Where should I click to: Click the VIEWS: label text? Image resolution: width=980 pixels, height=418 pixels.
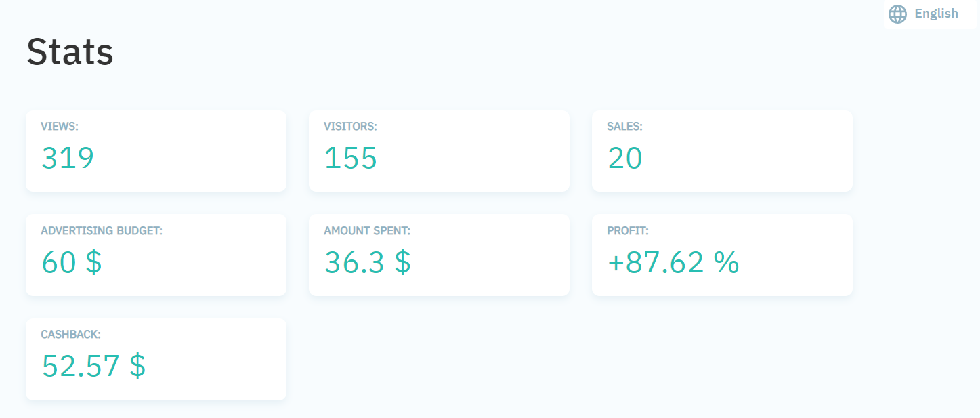[x=60, y=127]
